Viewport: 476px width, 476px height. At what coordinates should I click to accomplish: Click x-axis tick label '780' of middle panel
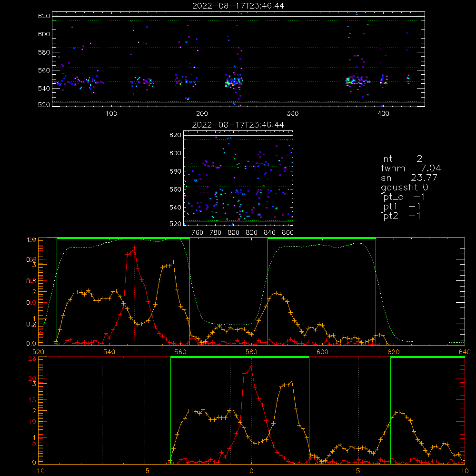point(216,233)
